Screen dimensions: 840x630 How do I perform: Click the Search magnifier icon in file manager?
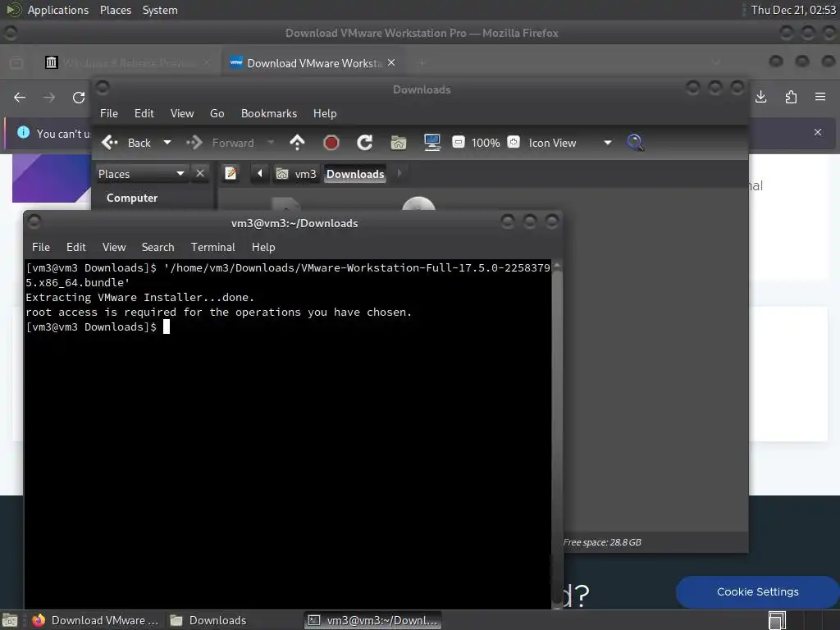click(x=635, y=143)
